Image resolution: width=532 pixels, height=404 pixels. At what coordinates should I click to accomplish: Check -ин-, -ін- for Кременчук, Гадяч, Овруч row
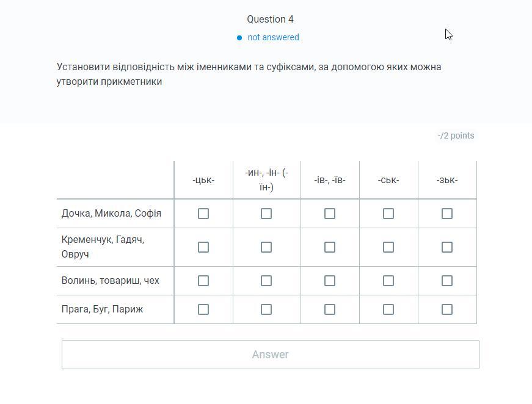click(x=266, y=247)
